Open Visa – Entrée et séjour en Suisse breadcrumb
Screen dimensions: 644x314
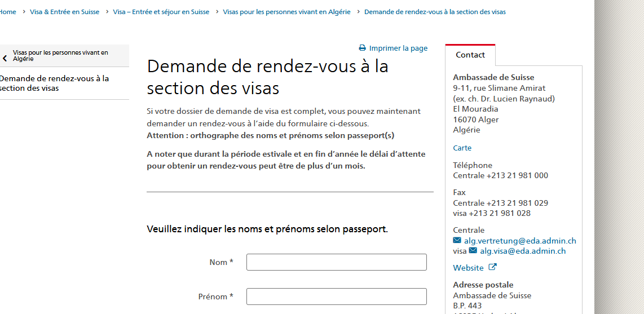pos(161,12)
